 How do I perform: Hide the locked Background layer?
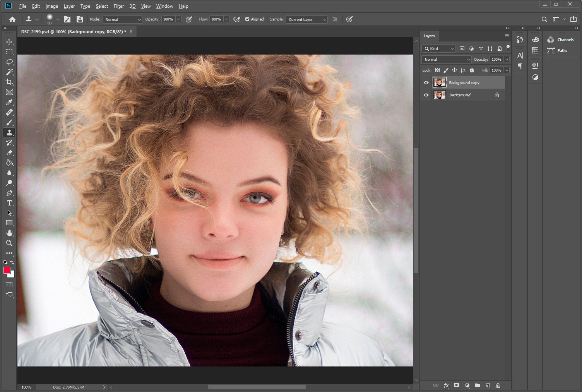point(426,95)
